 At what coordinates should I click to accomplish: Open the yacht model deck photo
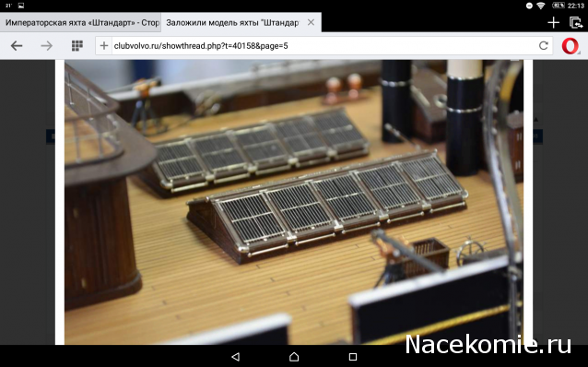tap(294, 202)
